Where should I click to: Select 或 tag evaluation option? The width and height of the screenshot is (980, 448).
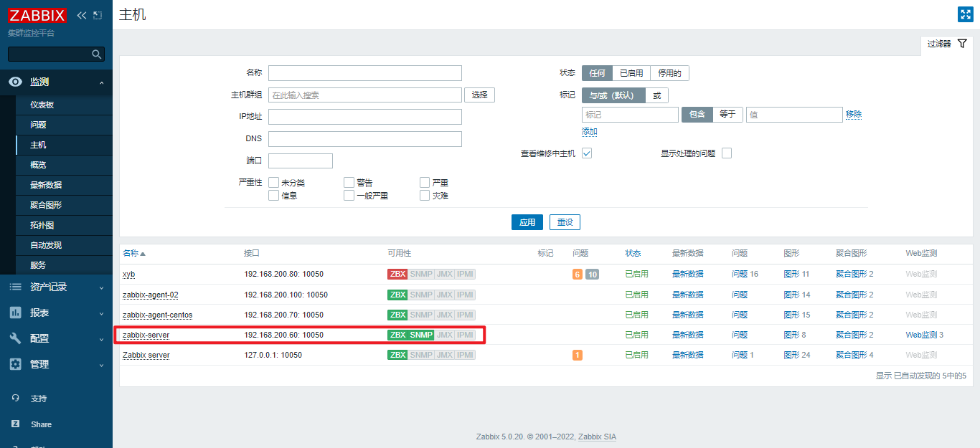(656, 95)
